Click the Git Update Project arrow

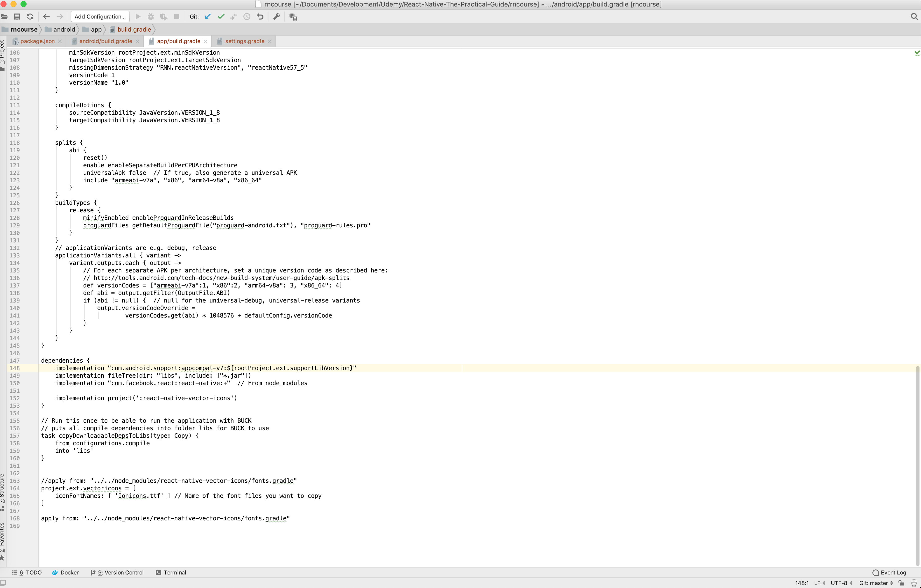click(x=208, y=17)
